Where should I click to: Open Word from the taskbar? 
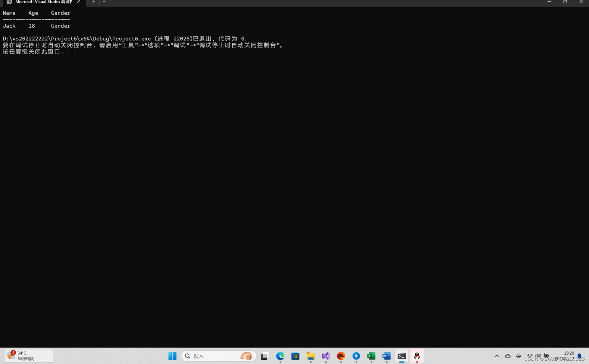coord(387,356)
